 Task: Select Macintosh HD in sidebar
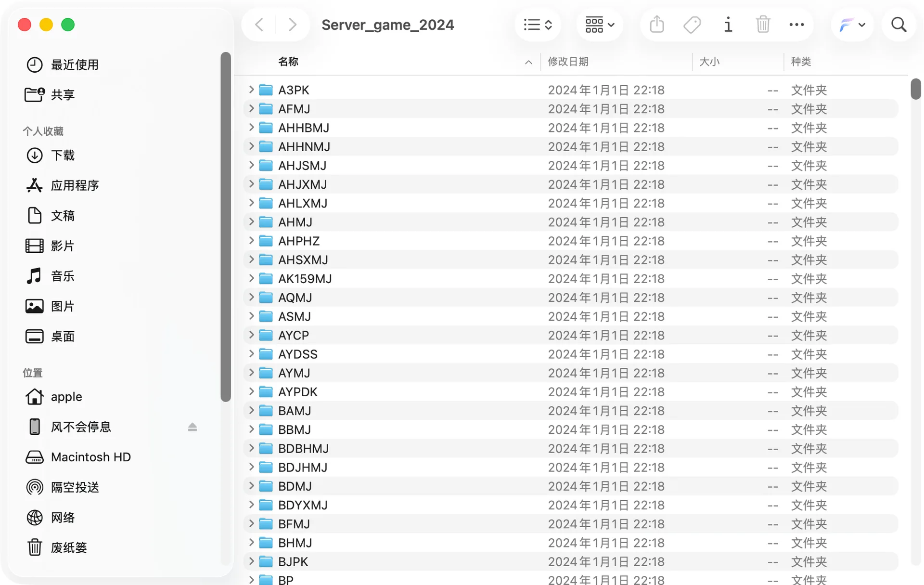(x=90, y=457)
